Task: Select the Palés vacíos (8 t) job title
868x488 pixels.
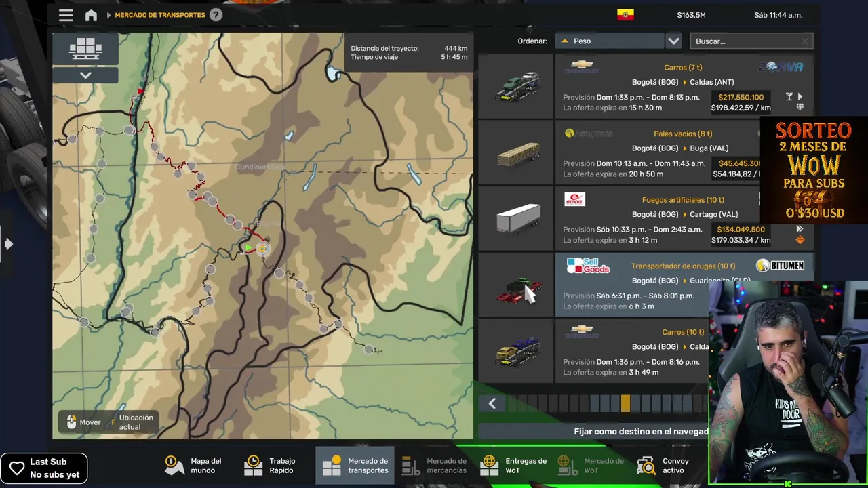Action: pos(683,134)
